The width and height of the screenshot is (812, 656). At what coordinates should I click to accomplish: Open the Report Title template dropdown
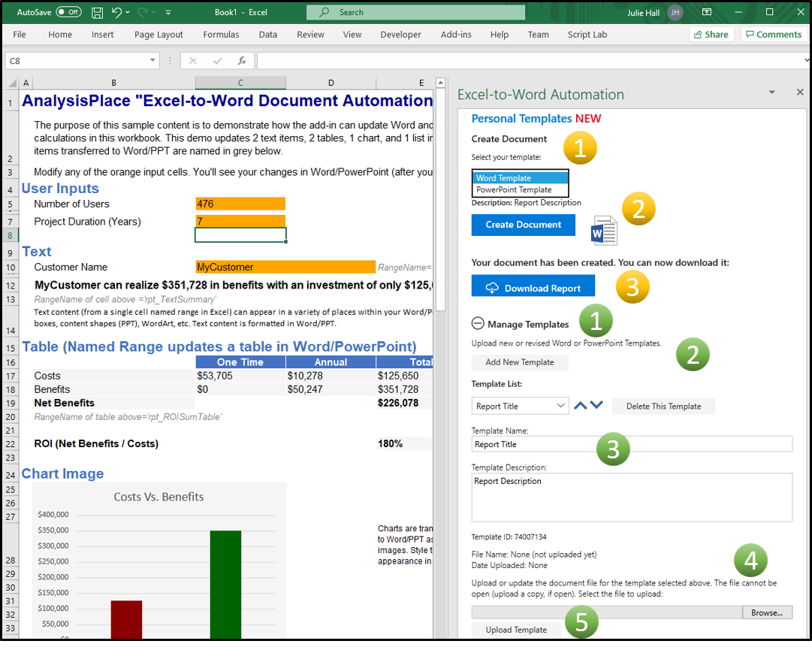[520, 407]
